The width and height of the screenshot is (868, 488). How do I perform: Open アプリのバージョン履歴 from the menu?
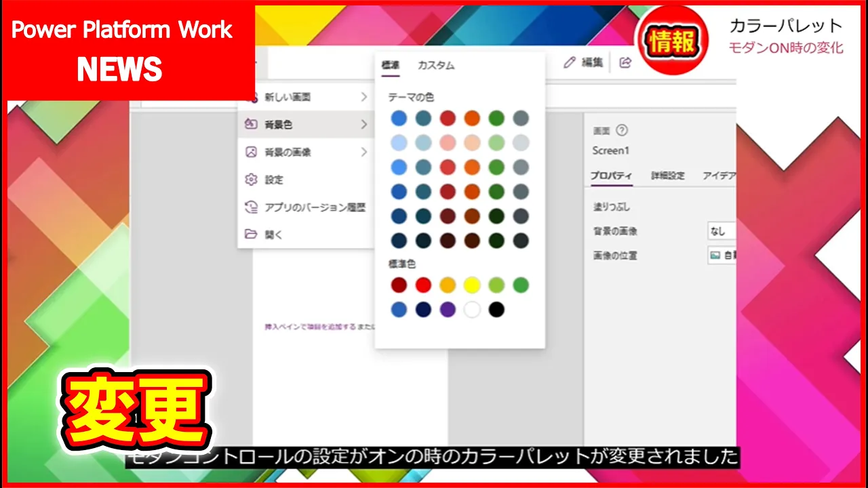[306, 207]
